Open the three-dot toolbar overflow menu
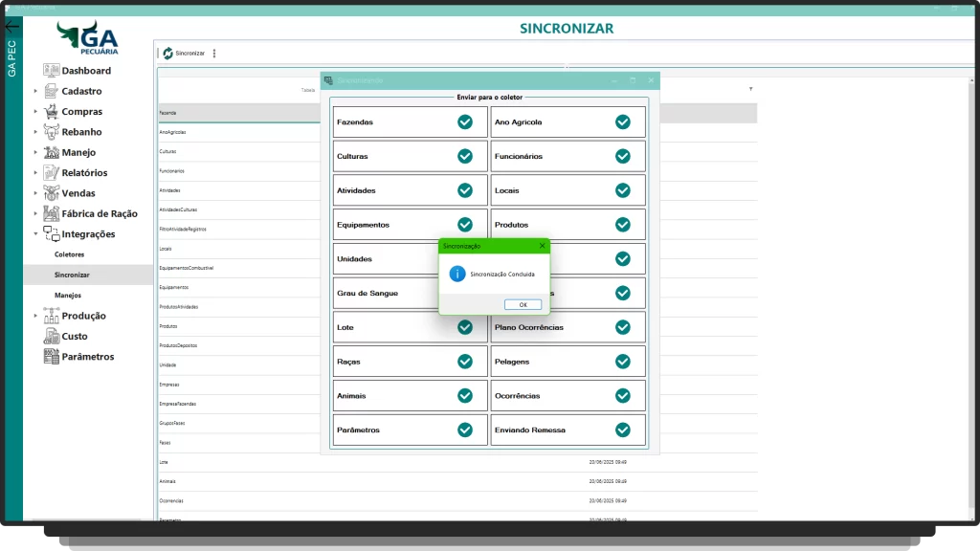 [x=214, y=54]
